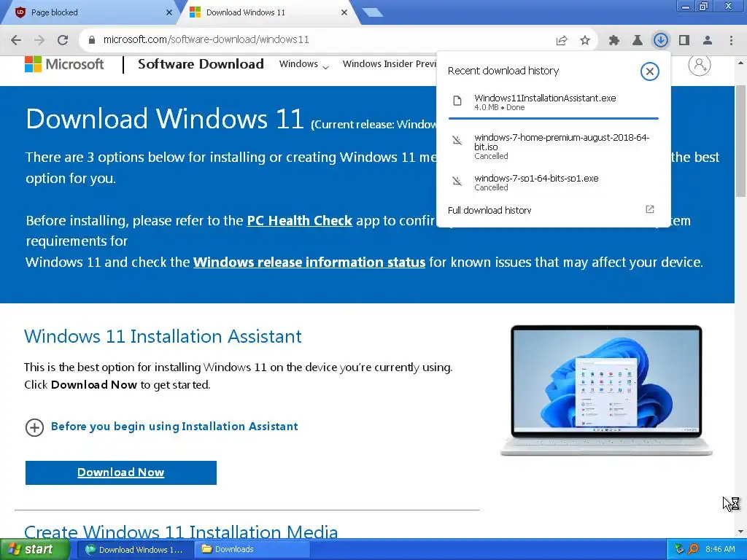747x560 pixels.
Task: Click Download Windows 11 taskbar button
Action: tap(136, 549)
